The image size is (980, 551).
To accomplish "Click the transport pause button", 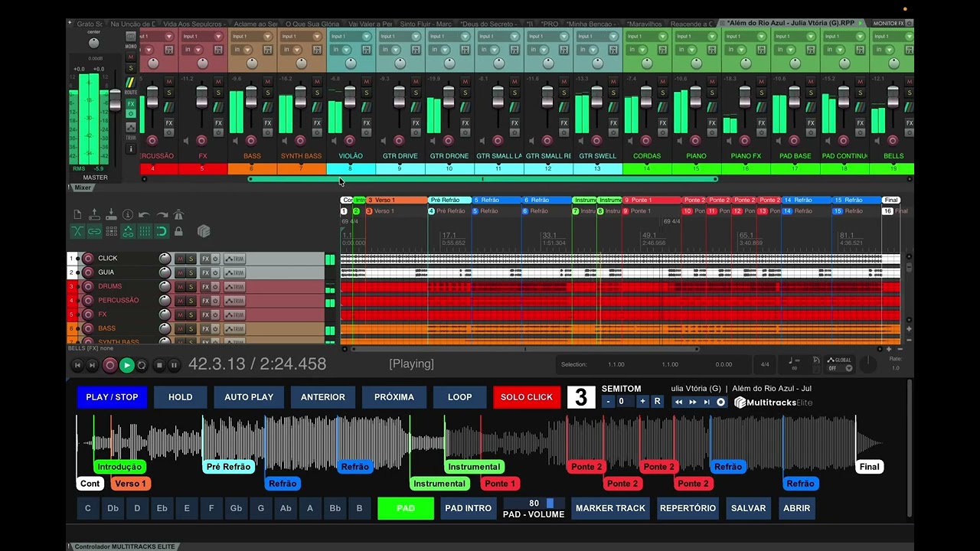I will (174, 365).
